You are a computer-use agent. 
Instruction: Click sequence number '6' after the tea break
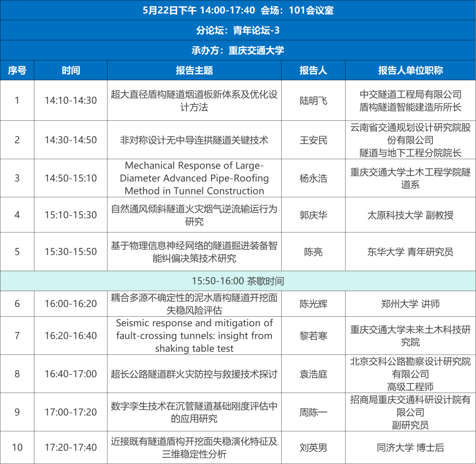tap(17, 303)
